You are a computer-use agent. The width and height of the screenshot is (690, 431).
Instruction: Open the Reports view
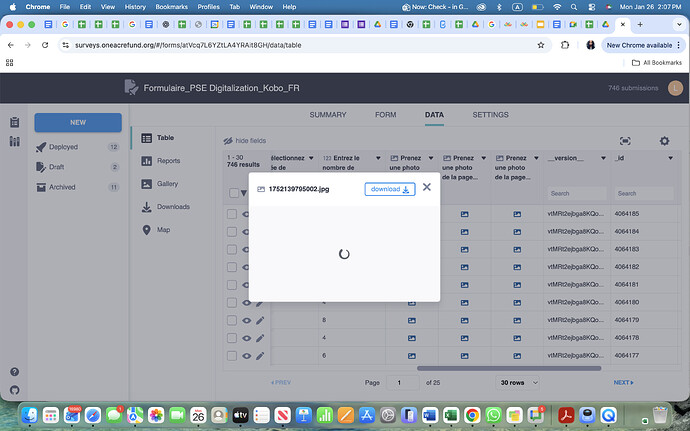168,161
